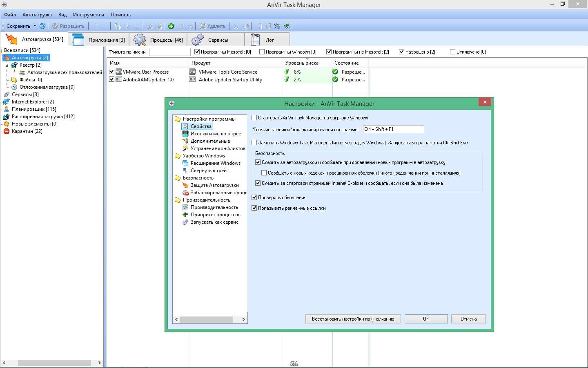Image resolution: width=588 pixels, height=368 pixels.
Task: Open the Сохранить dropdown arrow
Action: (x=35, y=26)
